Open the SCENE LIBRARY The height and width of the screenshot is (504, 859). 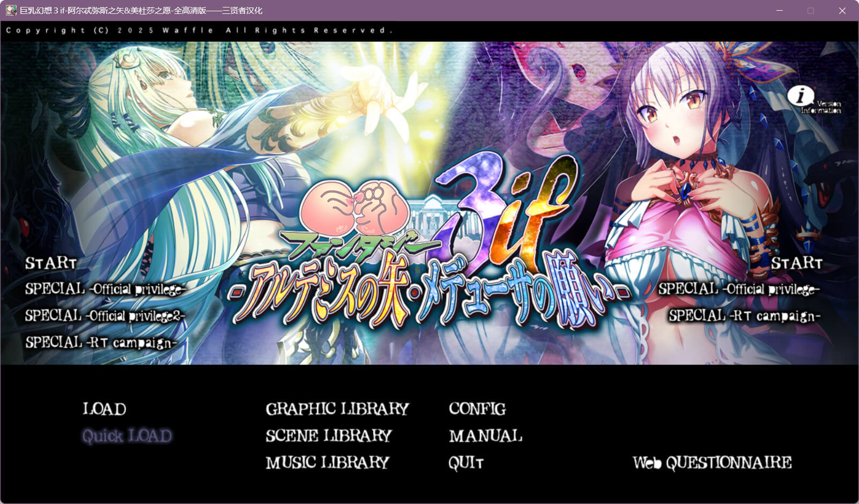[x=329, y=436]
